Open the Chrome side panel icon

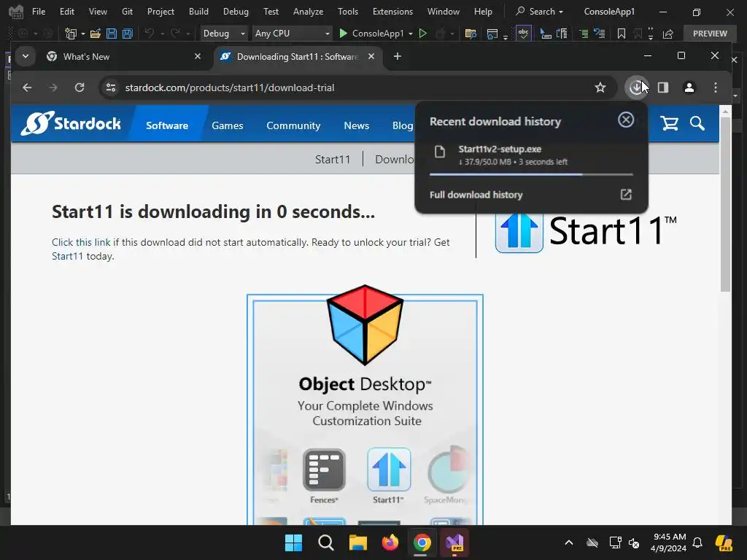tap(663, 87)
